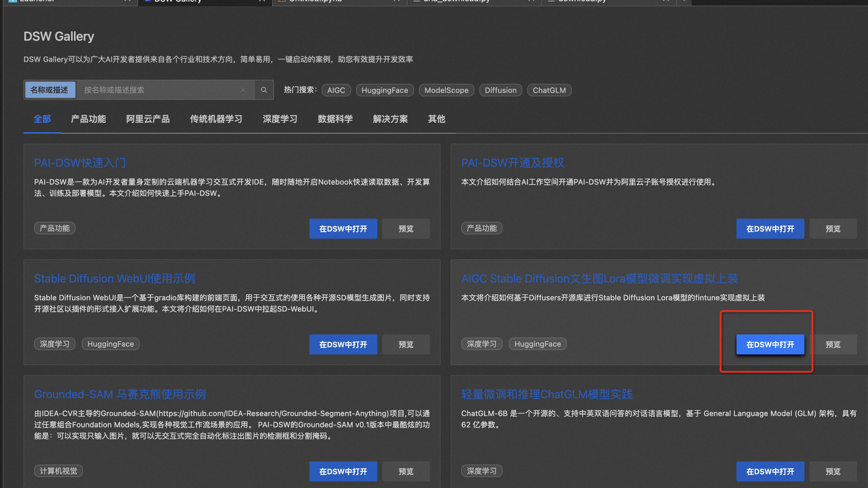
Task: Open 轻量微调和推理ChatGLM模型实践 title link
Action: pyautogui.click(x=546, y=394)
